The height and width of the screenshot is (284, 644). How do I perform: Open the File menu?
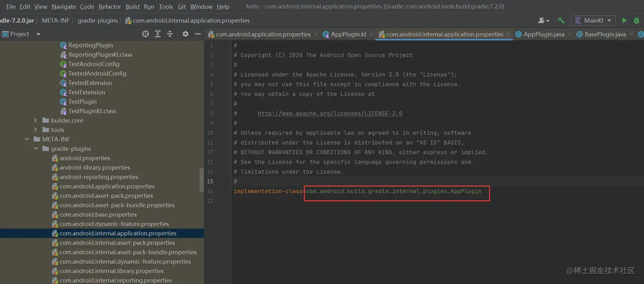(11, 6)
